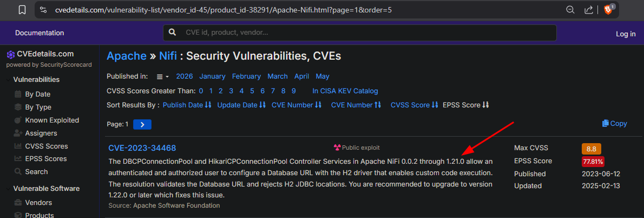Open the Published in list dropdown
The width and height of the screenshot is (644, 218).
[163, 76]
